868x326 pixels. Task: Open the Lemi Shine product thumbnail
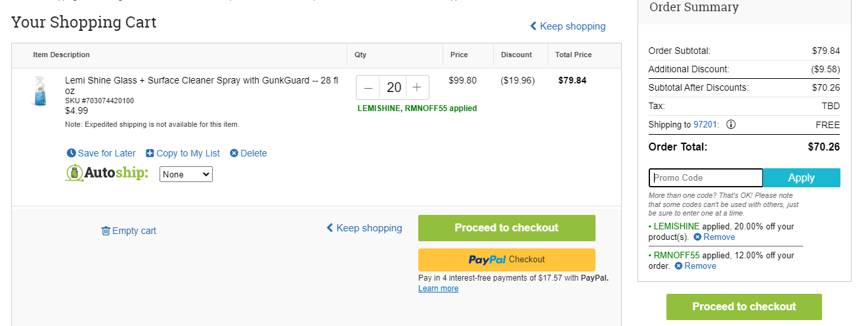click(39, 91)
